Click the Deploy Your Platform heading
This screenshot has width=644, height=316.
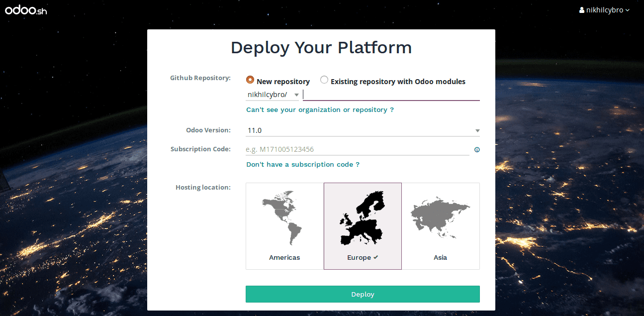(321, 47)
